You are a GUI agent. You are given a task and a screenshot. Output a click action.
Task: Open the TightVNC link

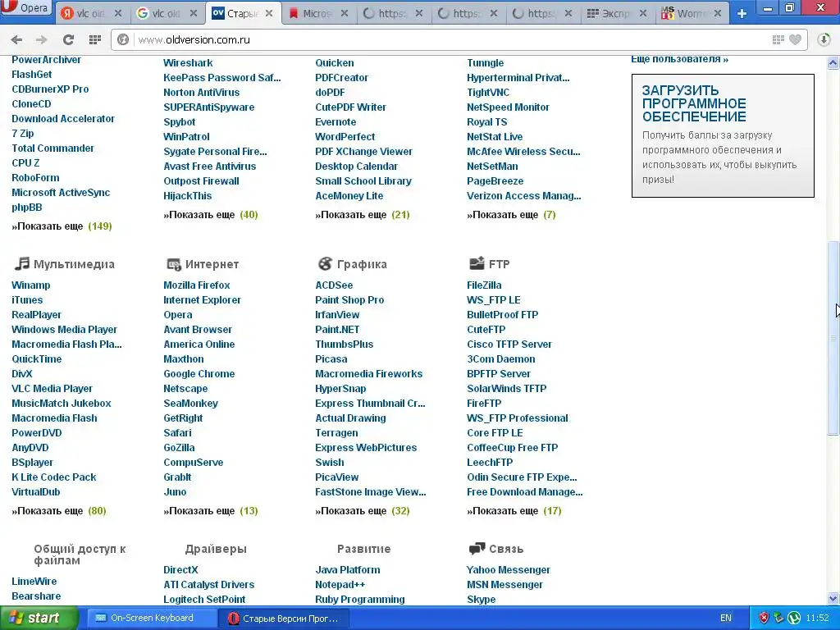pyautogui.click(x=488, y=93)
